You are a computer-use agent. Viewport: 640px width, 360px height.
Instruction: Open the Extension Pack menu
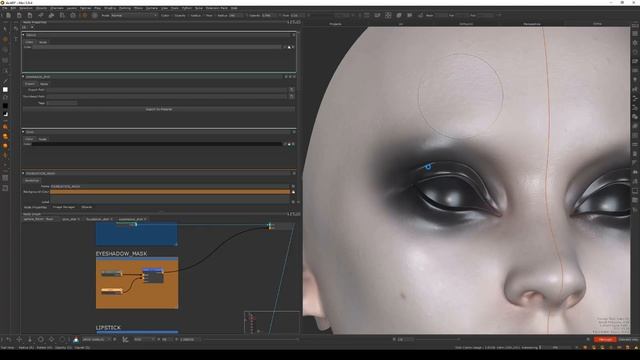pyautogui.click(x=216, y=8)
